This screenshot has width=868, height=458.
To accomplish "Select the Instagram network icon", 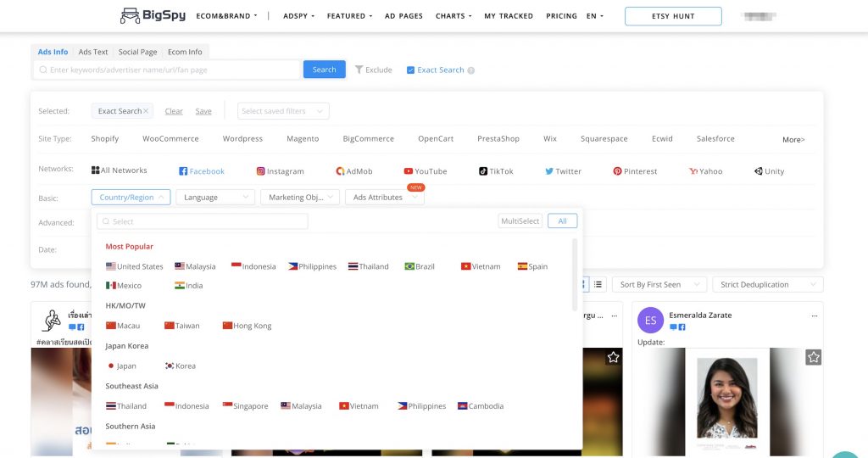I will coord(261,171).
